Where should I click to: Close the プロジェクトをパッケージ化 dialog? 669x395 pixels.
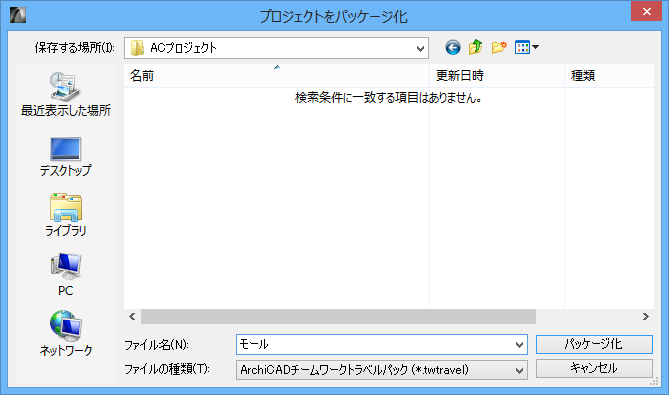point(646,12)
